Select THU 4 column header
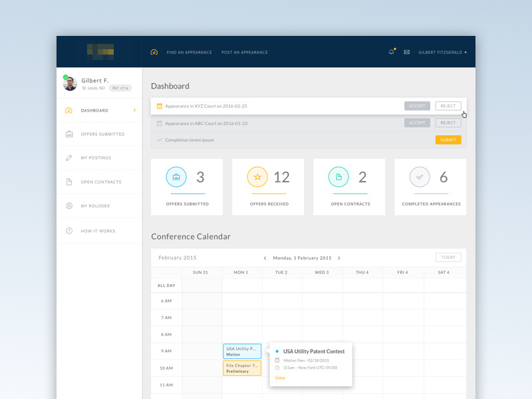Screen dimensions: 532x399 click(362, 273)
